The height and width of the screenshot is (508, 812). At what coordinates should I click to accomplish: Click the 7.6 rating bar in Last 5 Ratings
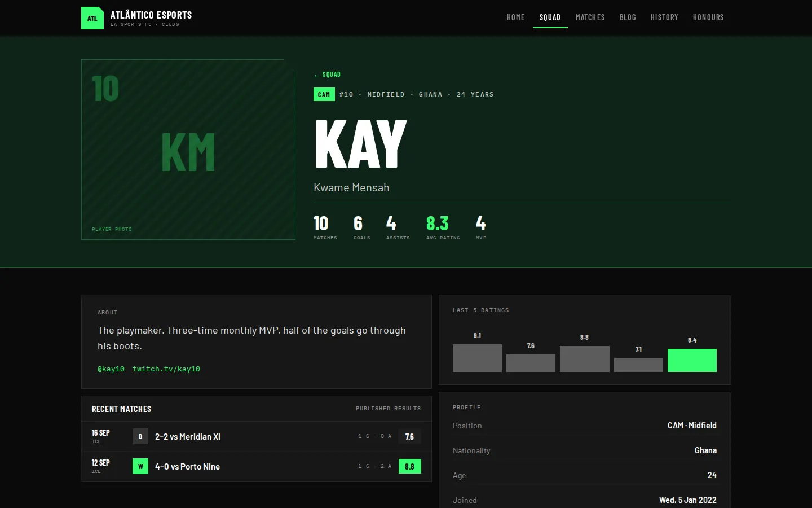[x=531, y=363]
